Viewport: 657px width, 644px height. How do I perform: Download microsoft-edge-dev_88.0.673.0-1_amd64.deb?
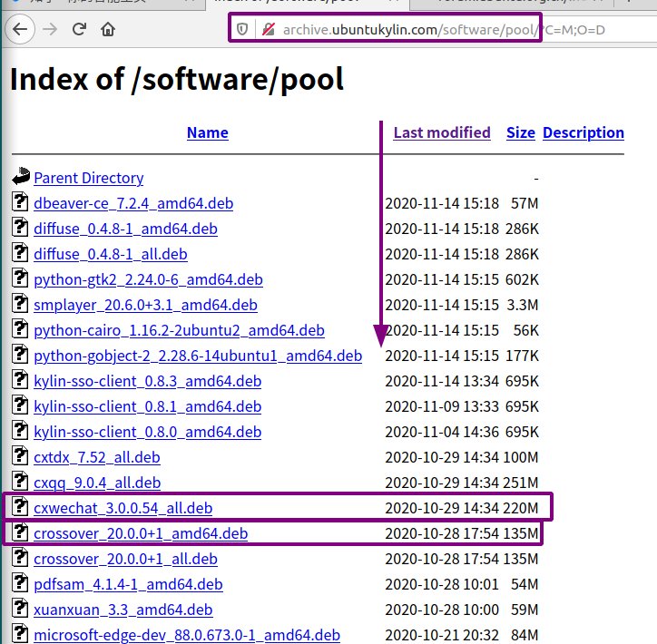coord(186,635)
